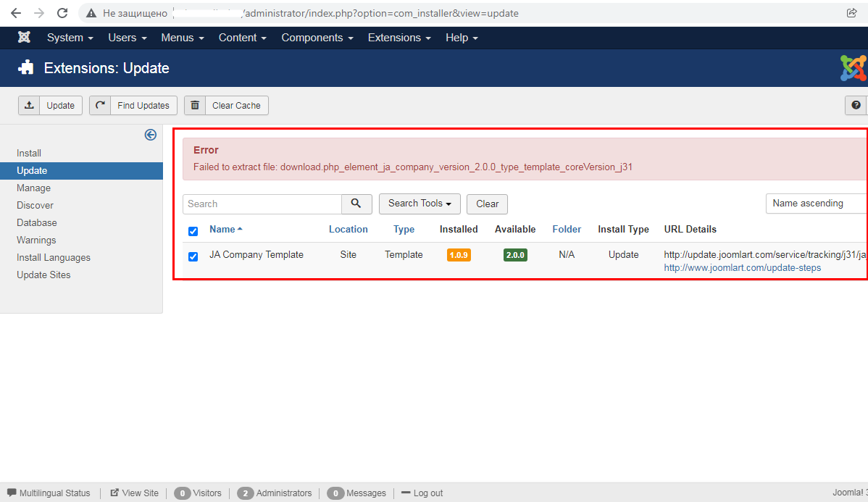Click the Clear Cache trash icon
This screenshot has width=868, height=502.
coord(195,105)
